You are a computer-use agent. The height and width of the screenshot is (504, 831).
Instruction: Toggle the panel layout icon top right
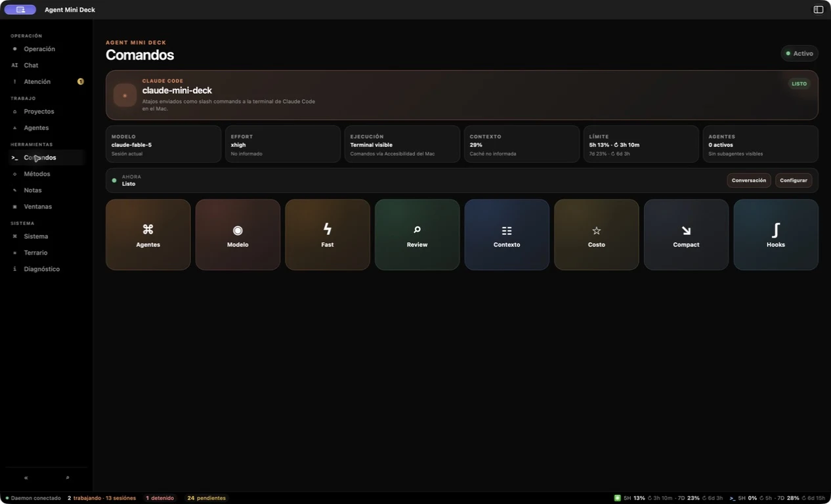tap(818, 10)
